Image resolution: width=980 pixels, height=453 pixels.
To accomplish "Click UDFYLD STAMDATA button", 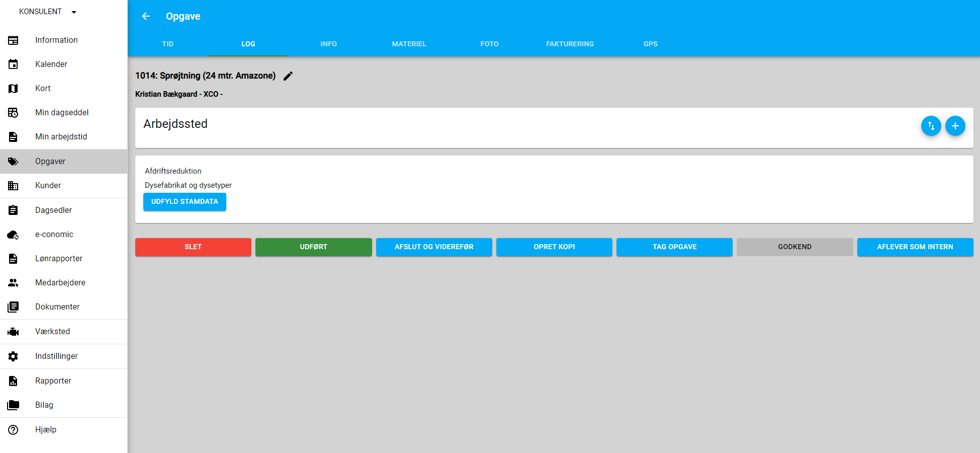I will (x=185, y=202).
